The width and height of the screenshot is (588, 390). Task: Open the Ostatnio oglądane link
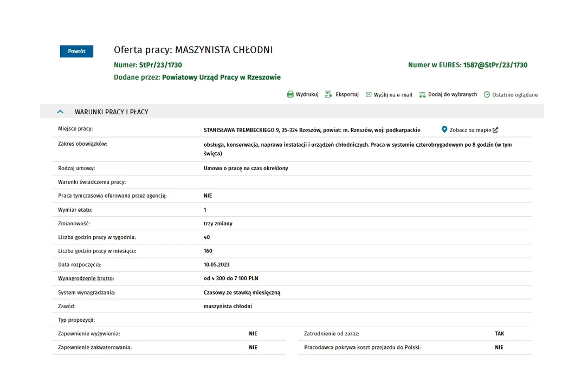(x=515, y=95)
